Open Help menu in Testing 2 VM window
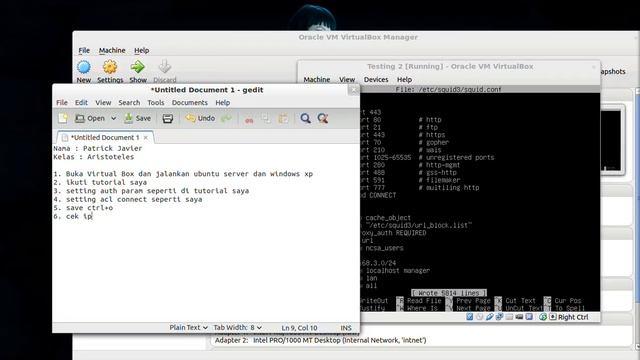 pos(404,79)
